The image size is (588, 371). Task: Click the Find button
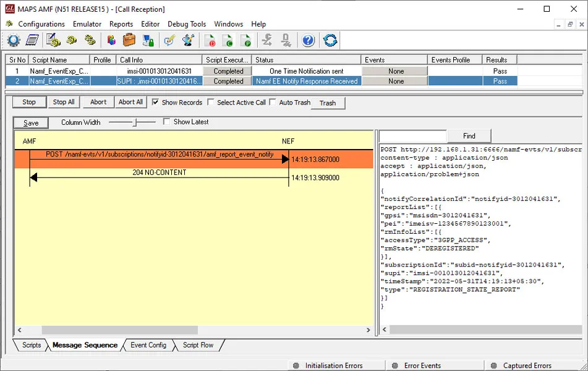click(x=469, y=136)
